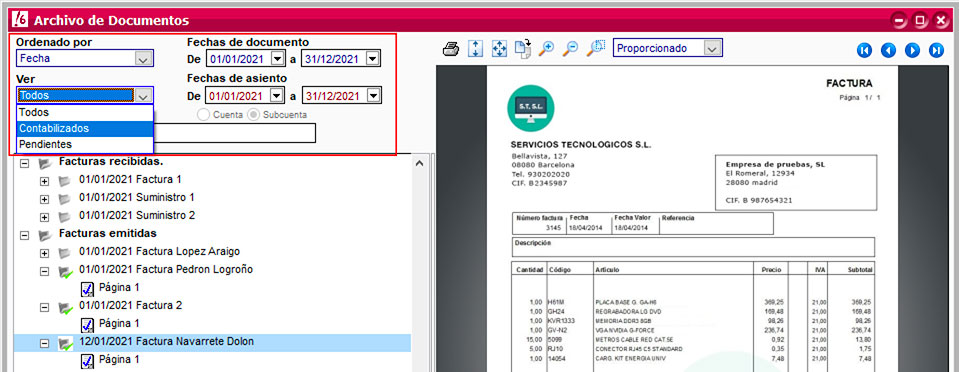This screenshot has width=959, height=372.
Task: Click the printer icon in viewer toolbar
Action: click(451, 49)
